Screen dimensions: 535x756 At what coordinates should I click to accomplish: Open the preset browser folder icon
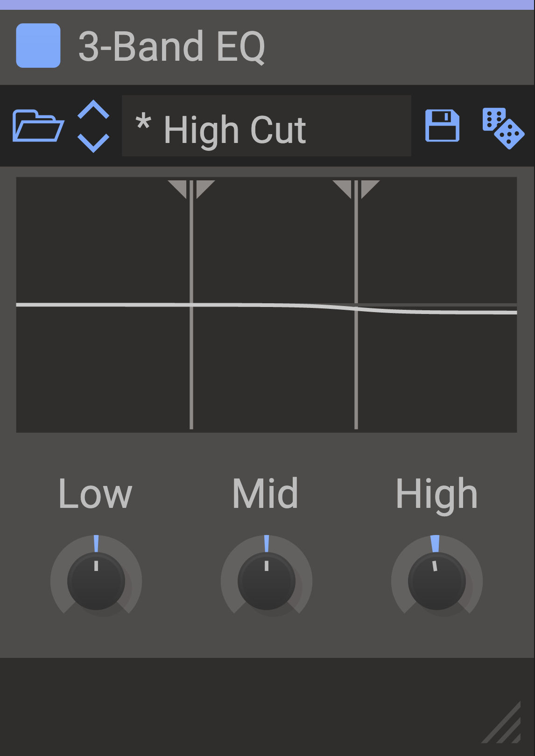38,126
